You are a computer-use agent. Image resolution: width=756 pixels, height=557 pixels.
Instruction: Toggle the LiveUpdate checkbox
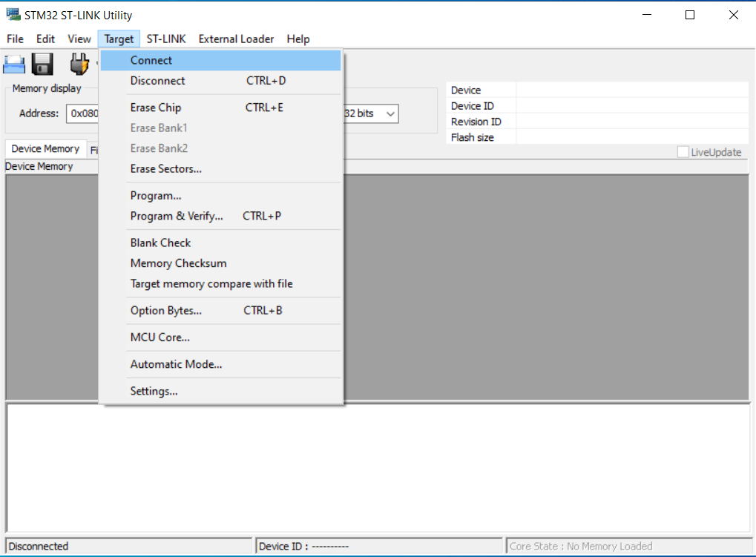pyautogui.click(x=683, y=152)
